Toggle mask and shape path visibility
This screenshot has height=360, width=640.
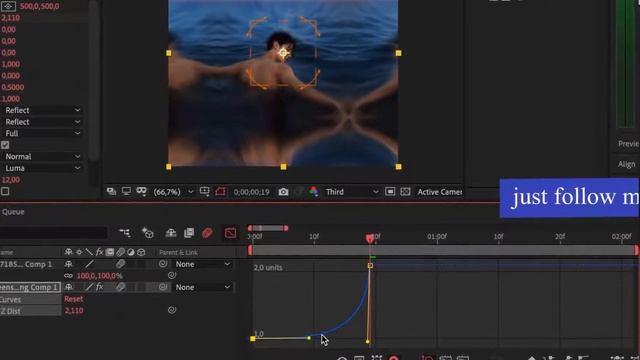pos(141,191)
